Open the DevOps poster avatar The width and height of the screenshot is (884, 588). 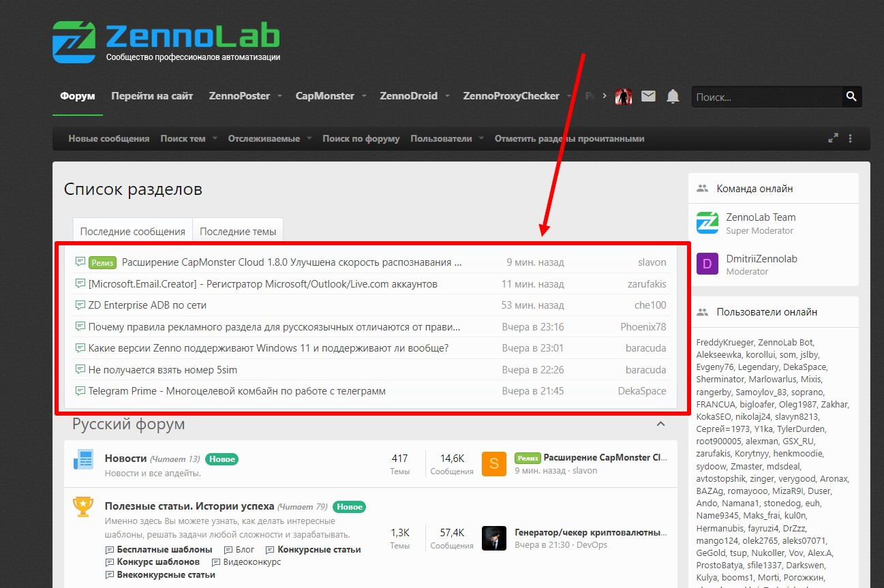pyautogui.click(x=494, y=538)
